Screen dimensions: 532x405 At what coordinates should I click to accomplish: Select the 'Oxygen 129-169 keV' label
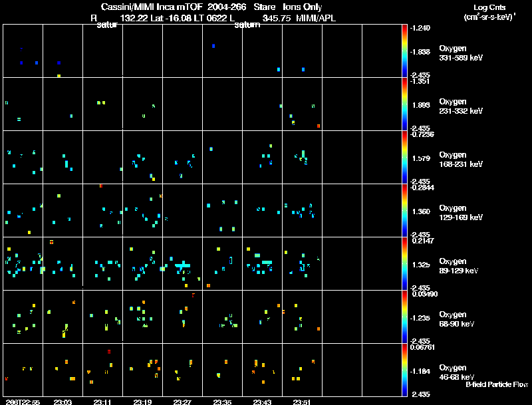tap(461, 213)
